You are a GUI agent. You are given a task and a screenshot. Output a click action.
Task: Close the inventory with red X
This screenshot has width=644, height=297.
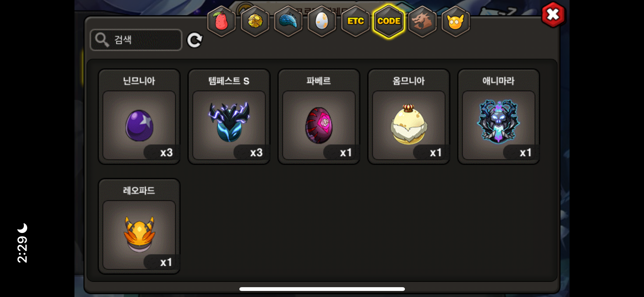(553, 15)
